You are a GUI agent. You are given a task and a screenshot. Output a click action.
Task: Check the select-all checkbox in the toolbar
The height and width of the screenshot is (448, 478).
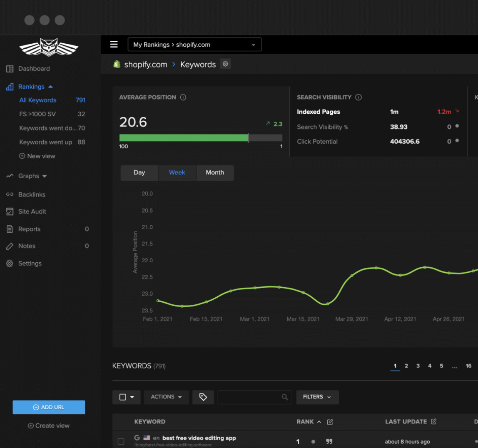123,397
